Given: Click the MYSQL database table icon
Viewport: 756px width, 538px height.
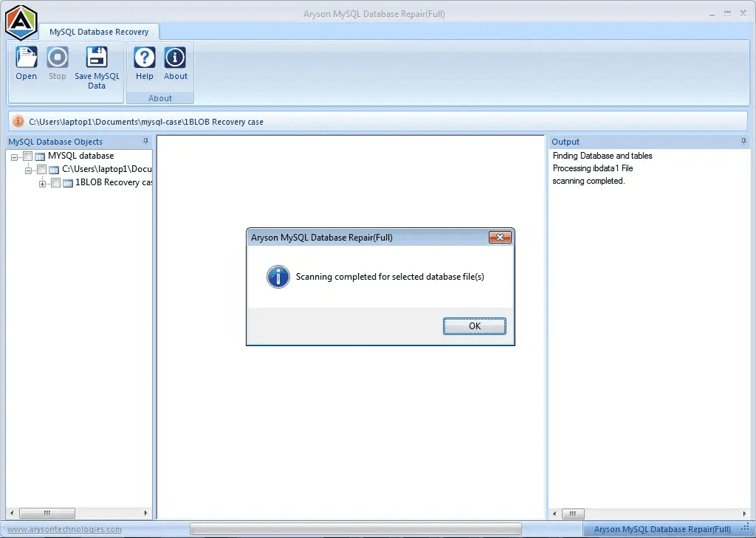Looking at the screenshot, I should 40,156.
